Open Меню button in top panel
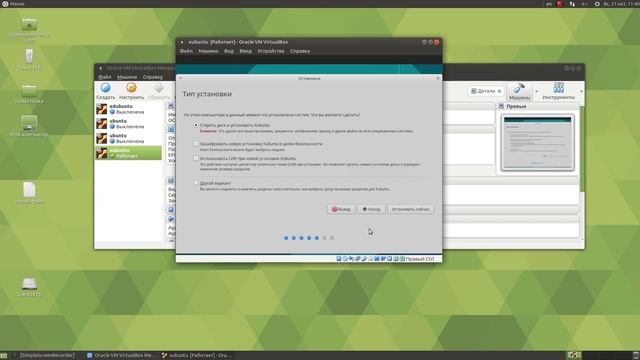The image size is (640, 360). (13, 4)
